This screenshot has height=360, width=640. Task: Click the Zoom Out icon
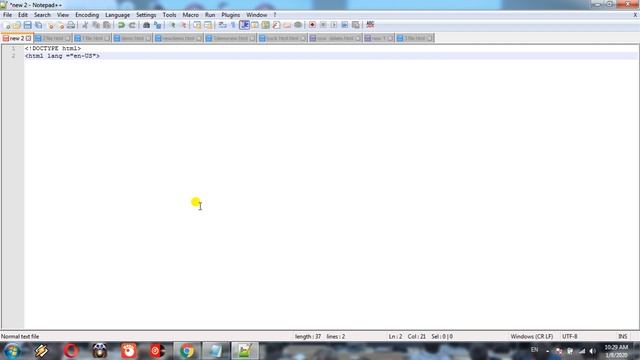183,25
